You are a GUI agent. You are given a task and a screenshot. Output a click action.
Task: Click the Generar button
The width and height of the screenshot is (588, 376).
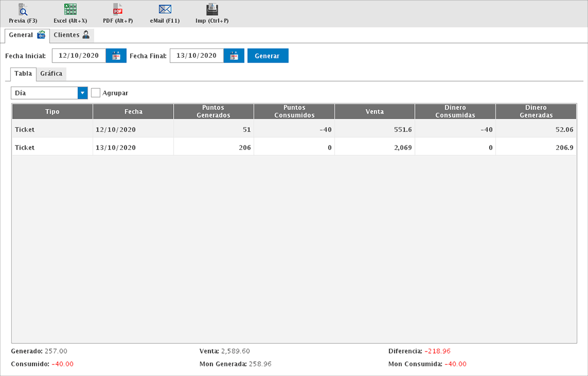click(x=267, y=56)
